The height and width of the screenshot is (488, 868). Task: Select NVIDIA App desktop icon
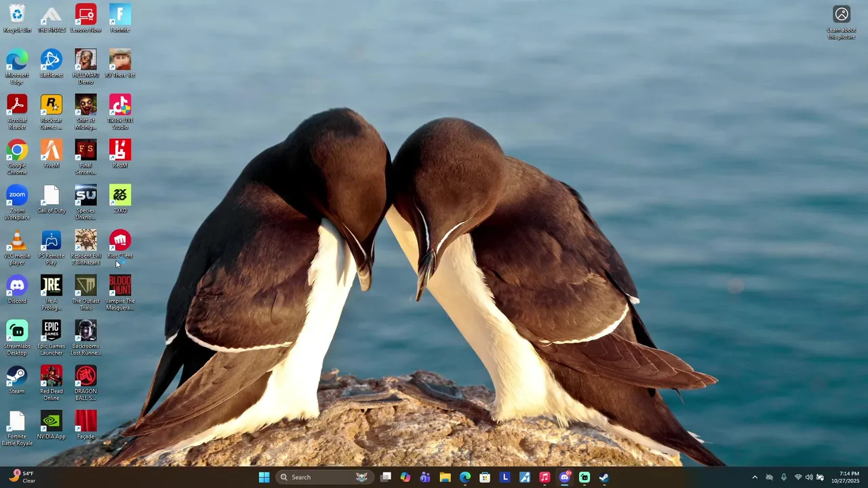click(52, 425)
